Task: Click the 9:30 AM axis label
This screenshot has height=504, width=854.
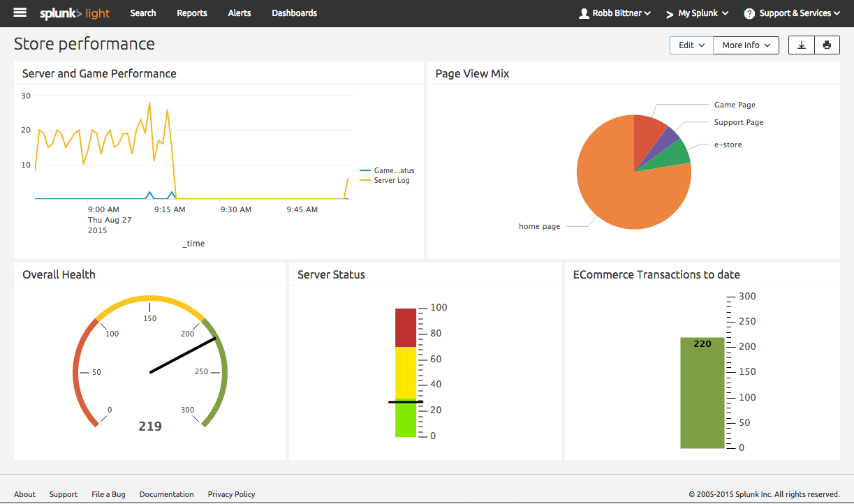Action: 236,209
